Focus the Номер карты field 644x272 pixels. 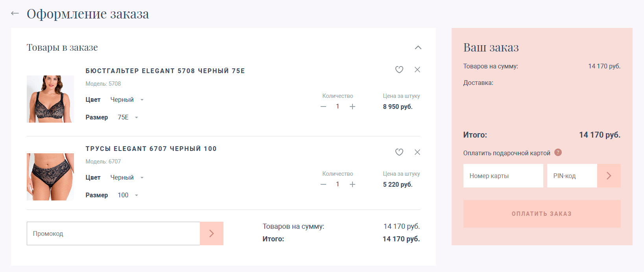tap(503, 176)
